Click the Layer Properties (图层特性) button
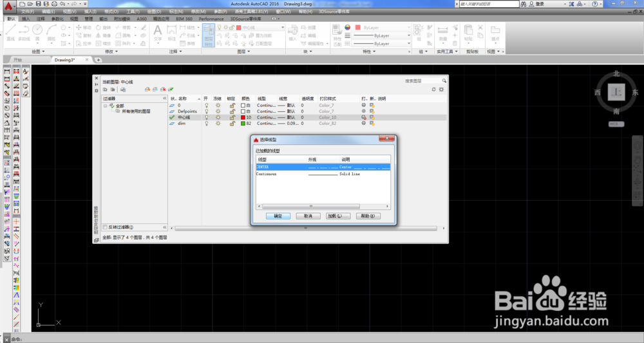Screen dimensions: 644x343 [208, 35]
